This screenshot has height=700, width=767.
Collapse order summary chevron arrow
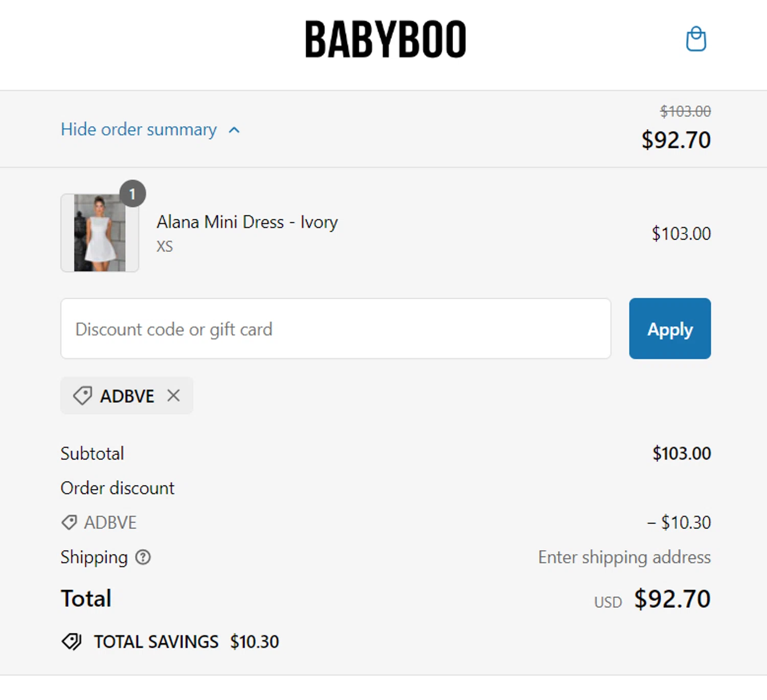pyautogui.click(x=234, y=130)
